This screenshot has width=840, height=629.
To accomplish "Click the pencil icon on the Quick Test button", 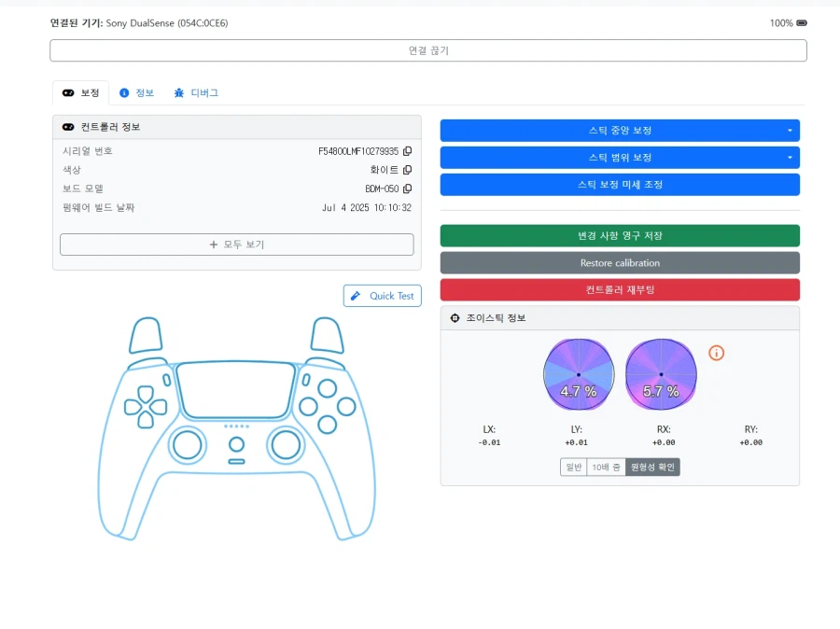I will [357, 296].
